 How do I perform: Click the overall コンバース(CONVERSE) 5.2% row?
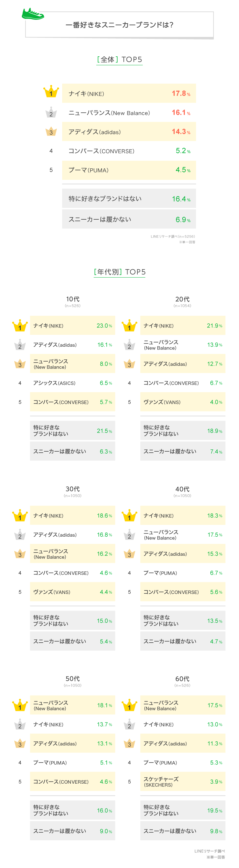pos(129,151)
